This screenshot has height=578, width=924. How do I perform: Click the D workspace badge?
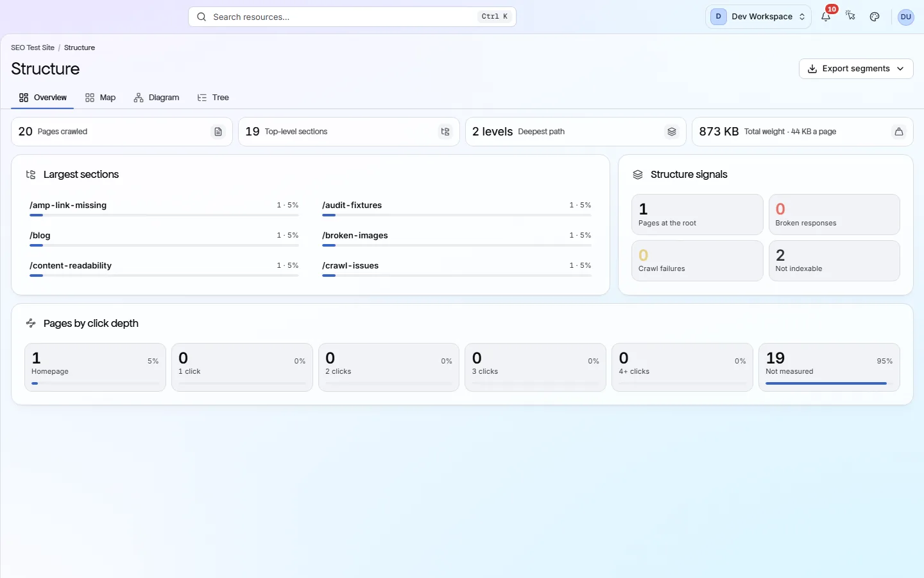point(718,17)
